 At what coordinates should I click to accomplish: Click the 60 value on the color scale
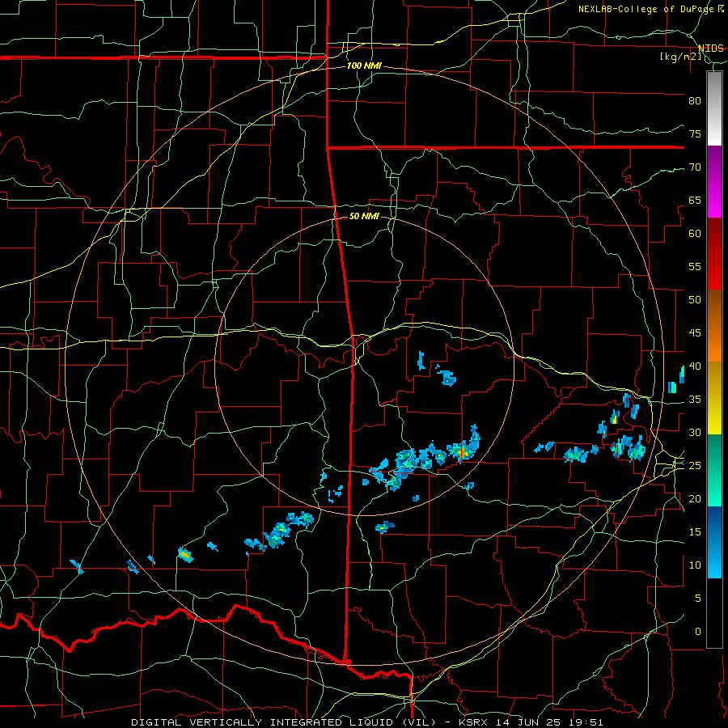(x=695, y=234)
